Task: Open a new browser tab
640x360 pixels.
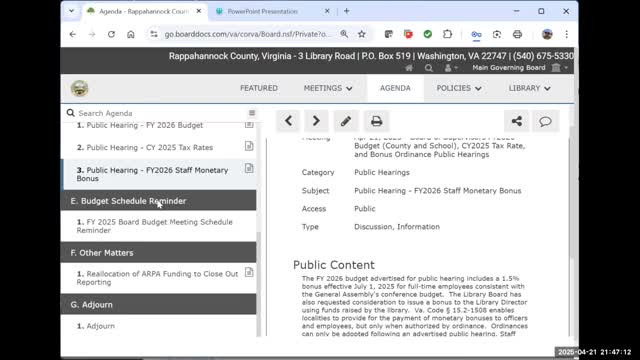Action: point(347,11)
